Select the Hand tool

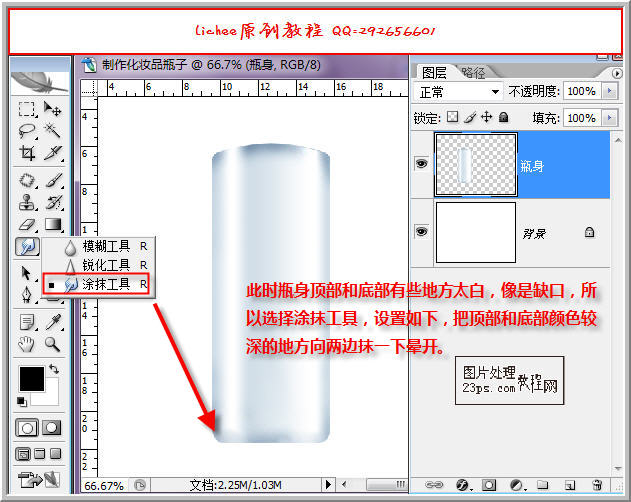pyautogui.click(x=27, y=344)
